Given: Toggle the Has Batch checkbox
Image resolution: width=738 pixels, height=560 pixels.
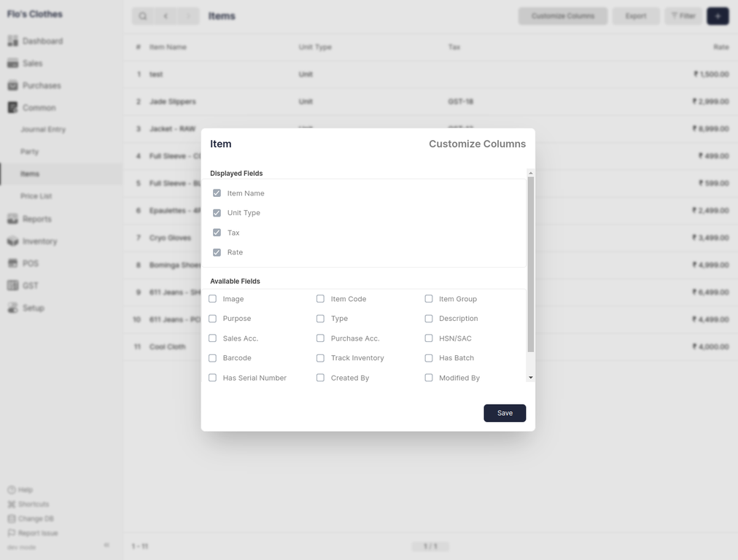Looking at the screenshot, I should (429, 358).
